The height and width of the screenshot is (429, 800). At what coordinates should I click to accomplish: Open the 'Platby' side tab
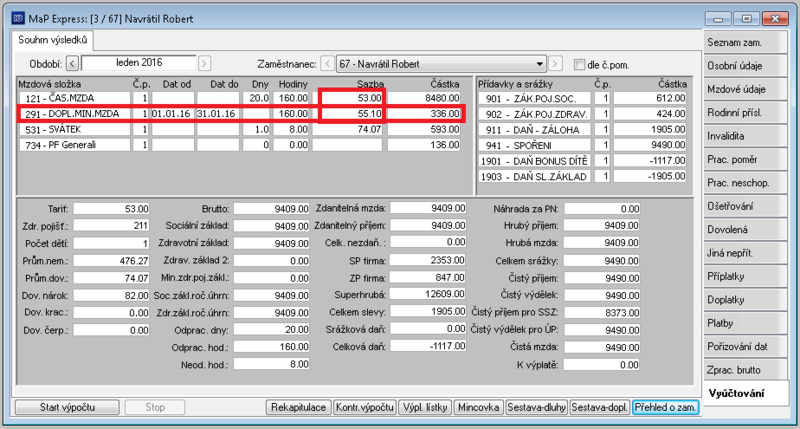pos(744,323)
